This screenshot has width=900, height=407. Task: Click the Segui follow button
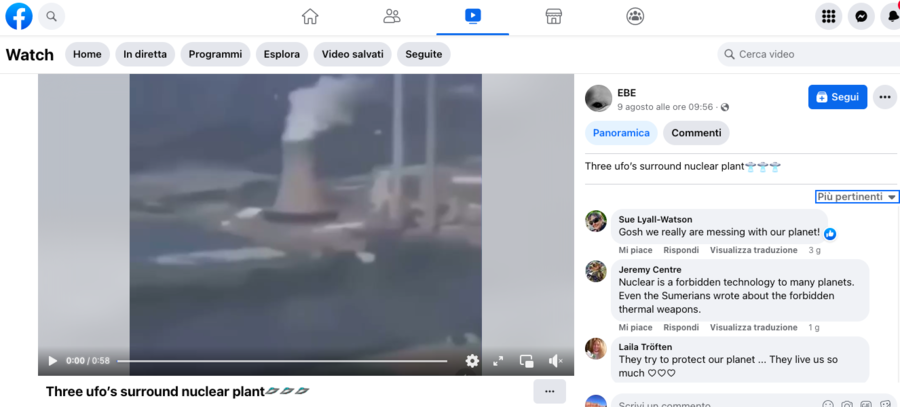[837, 97]
